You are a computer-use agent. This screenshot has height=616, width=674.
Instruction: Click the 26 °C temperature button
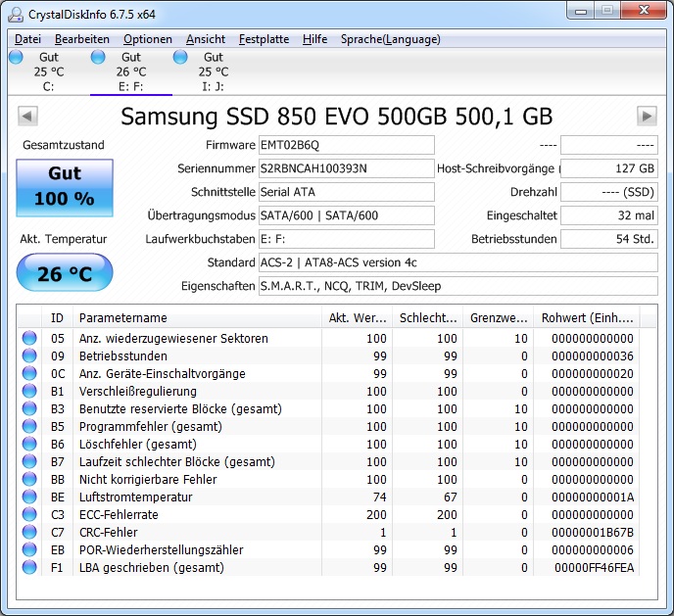click(x=65, y=272)
